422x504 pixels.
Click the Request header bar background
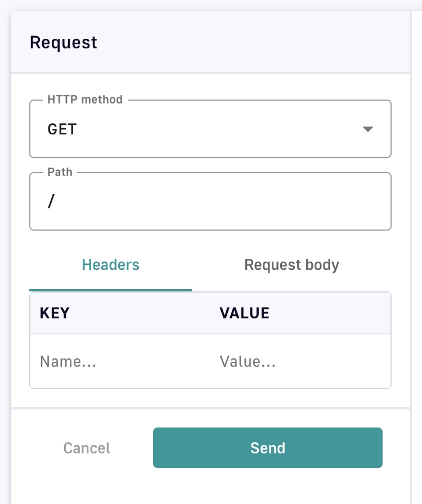(253, 43)
